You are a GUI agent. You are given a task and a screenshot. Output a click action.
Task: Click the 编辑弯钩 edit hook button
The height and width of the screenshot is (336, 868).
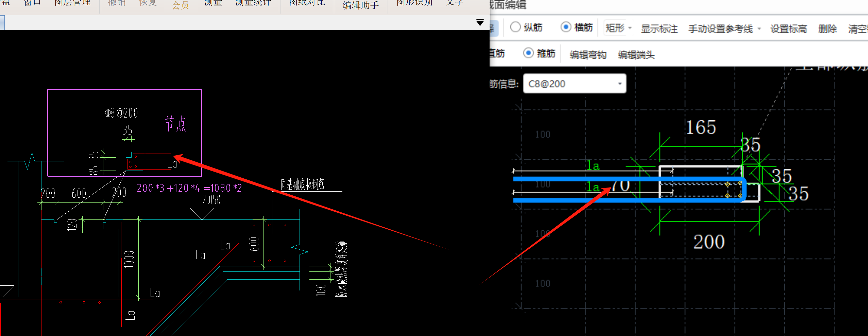[x=588, y=55]
